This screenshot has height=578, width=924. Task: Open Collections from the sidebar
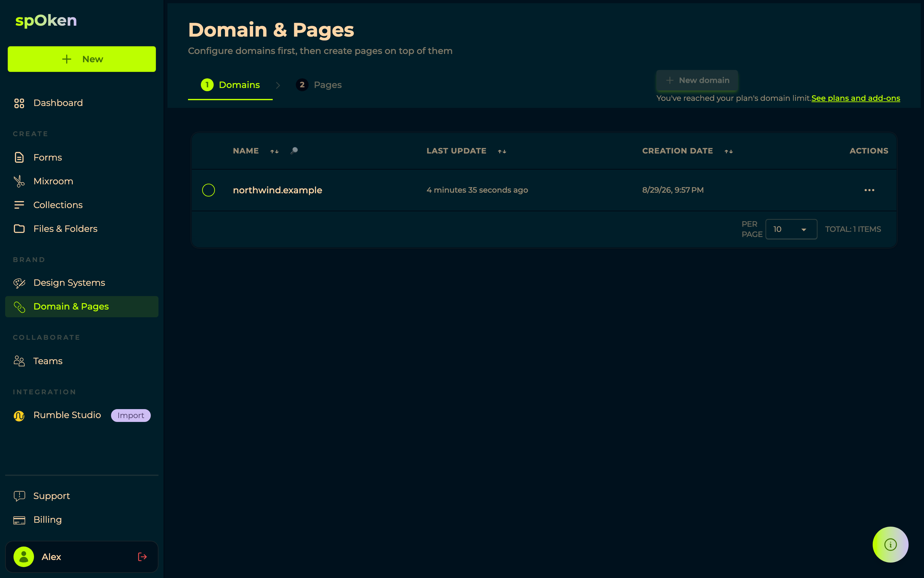tap(82, 205)
